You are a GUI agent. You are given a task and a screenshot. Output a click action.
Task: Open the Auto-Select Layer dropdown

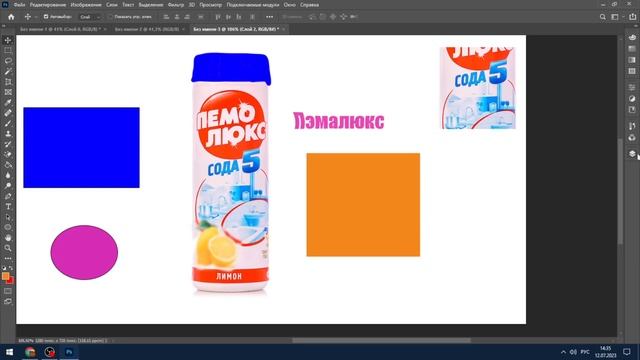(89, 17)
